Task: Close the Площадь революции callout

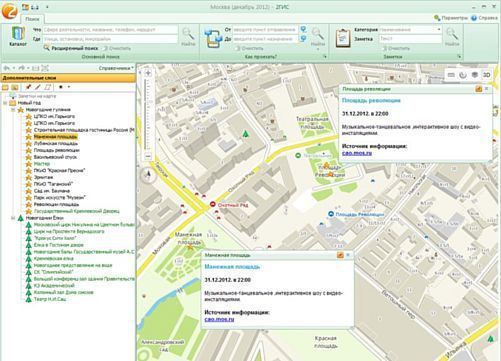Action: tap(487, 89)
